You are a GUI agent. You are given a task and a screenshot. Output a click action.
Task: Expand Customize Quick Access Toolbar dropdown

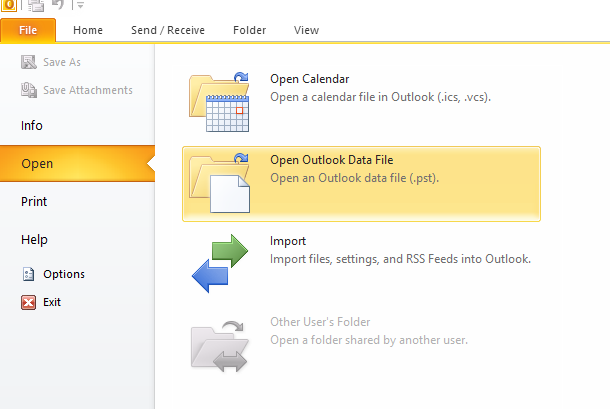tap(80, 5)
